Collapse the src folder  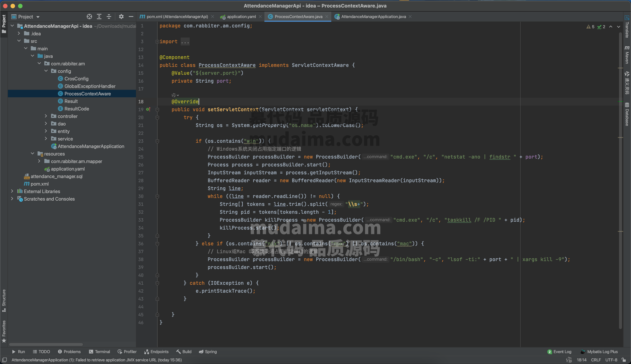click(x=19, y=41)
